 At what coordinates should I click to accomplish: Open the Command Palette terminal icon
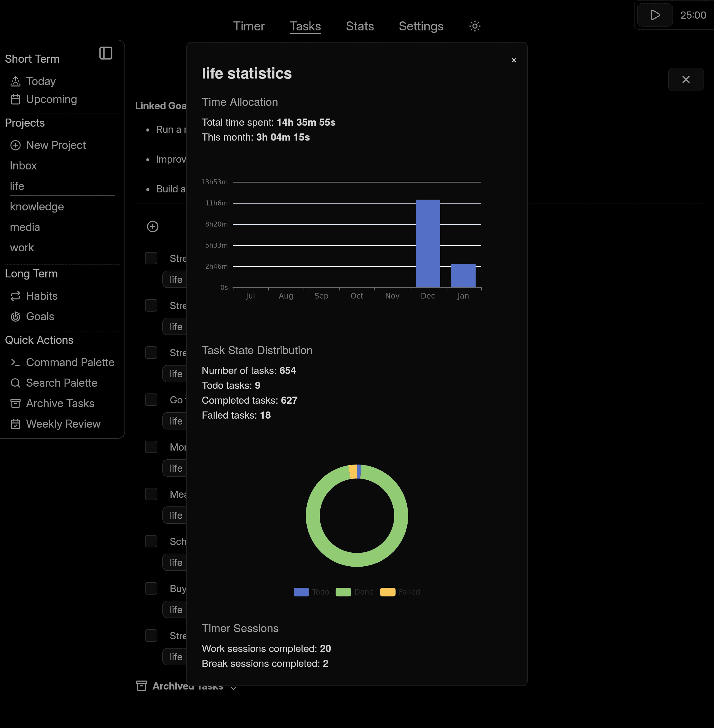(x=16, y=362)
